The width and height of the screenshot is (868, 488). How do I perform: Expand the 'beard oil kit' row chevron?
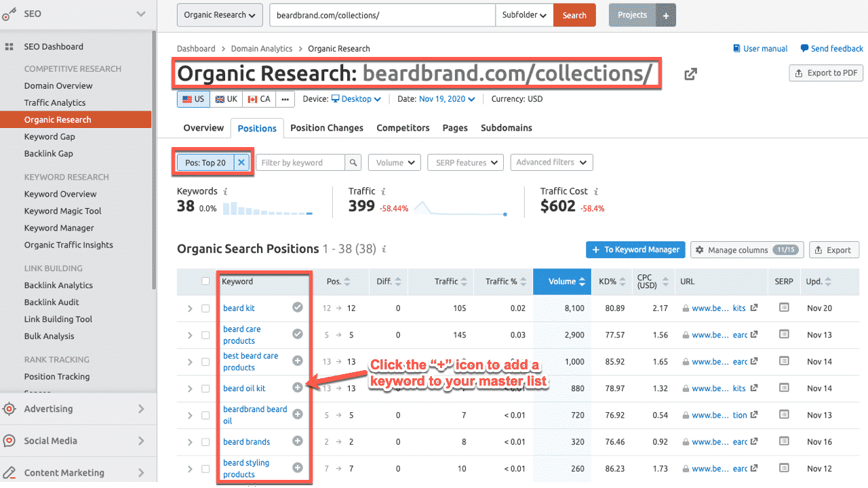coord(190,388)
